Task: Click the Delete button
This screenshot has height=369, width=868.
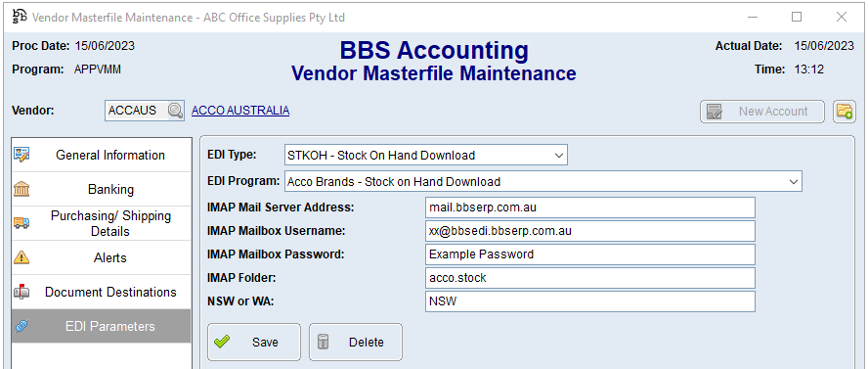Action: click(x=356, y=343)
